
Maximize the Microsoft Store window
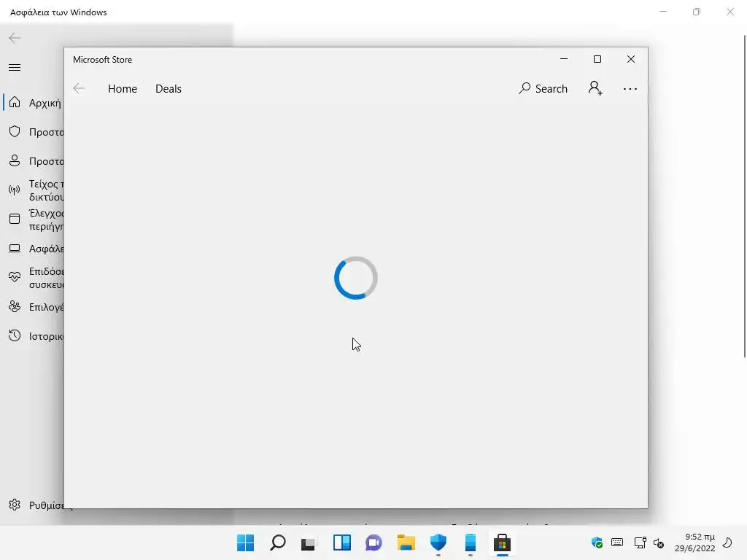pos(597,59)
